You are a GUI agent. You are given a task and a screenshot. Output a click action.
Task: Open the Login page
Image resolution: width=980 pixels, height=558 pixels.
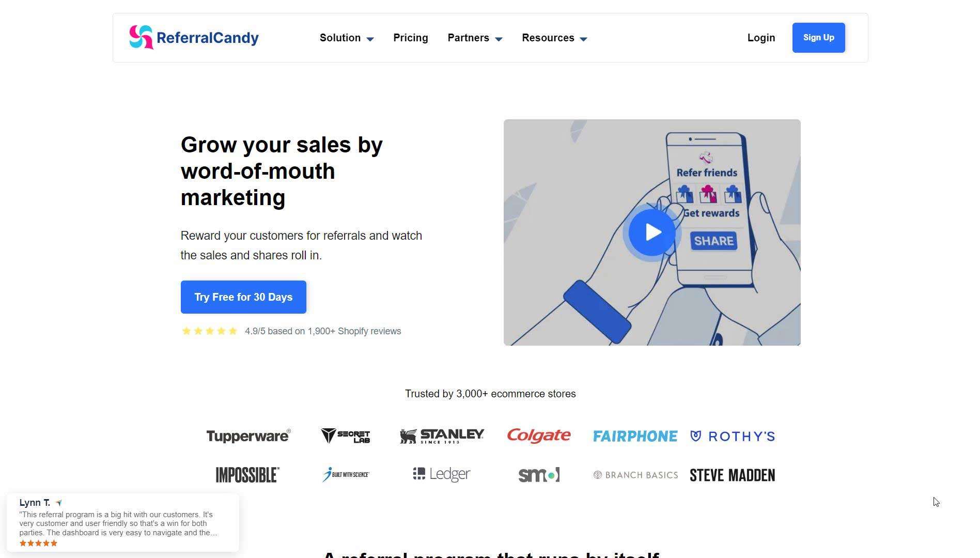760,37
